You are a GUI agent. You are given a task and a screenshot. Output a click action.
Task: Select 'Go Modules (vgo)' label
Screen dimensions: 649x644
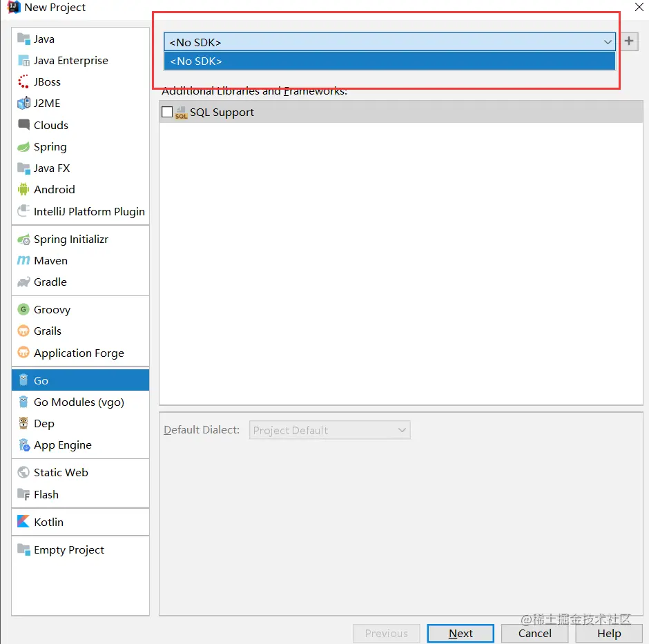pos(79,402)
